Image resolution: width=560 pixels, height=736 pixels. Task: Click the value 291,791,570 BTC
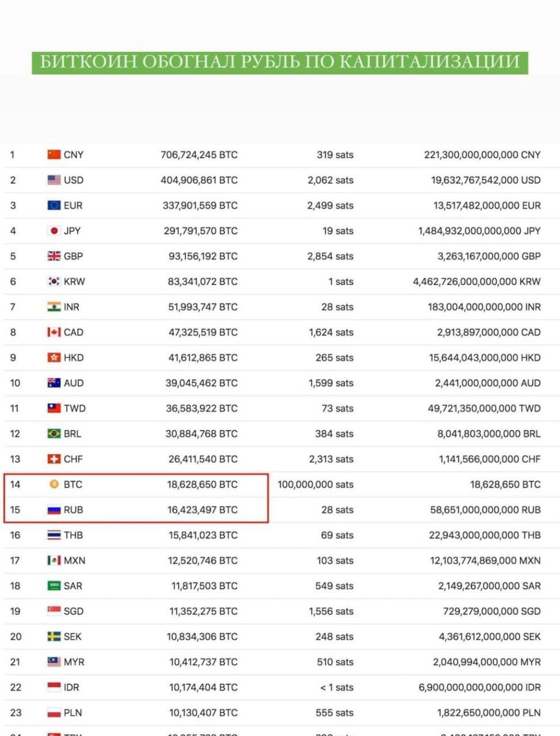coord(201,231)
